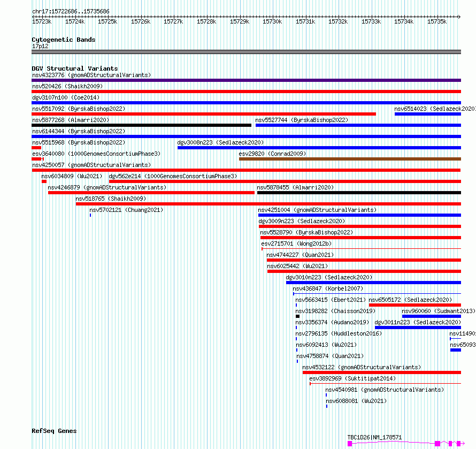Click nsv5663415 (Ebert2021) label
The width and height of the screenshot is (476, 449).
coord(331,300)
